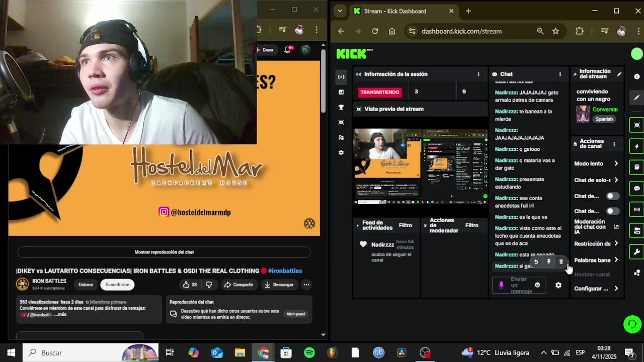Click the broadcast signal icon on right rail
Screen dimensions: 644x362
(637, 210)
